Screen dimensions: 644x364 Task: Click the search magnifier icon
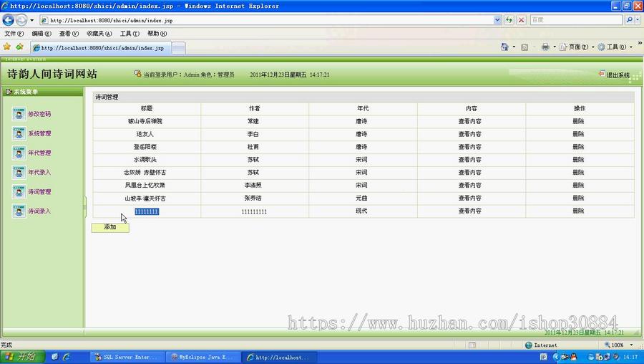629,20
